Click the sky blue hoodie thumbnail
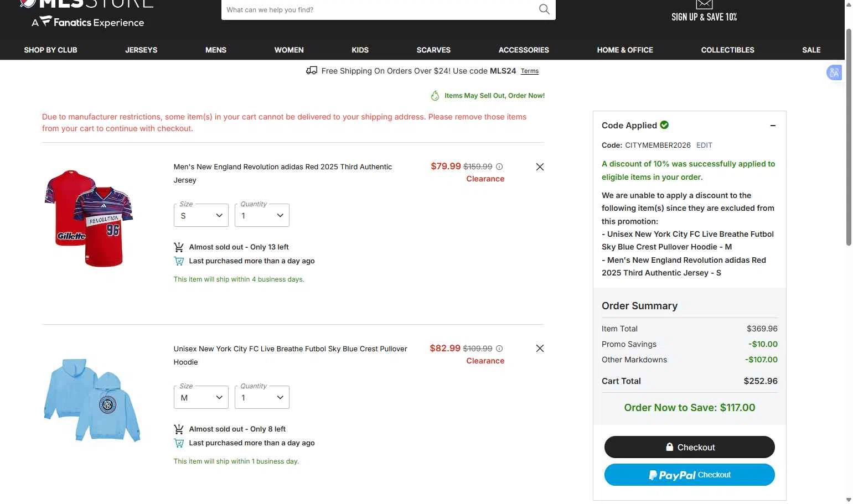Screen dimensions: 853x504 point(92,400)
